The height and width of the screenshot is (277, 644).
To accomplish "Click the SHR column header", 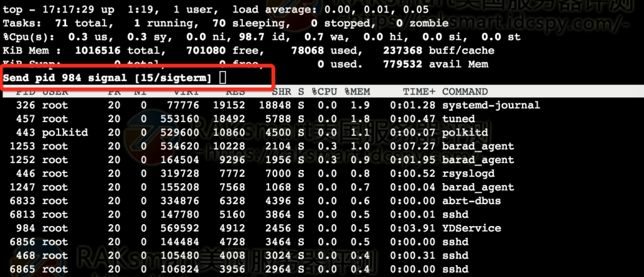I will point(280,92).
